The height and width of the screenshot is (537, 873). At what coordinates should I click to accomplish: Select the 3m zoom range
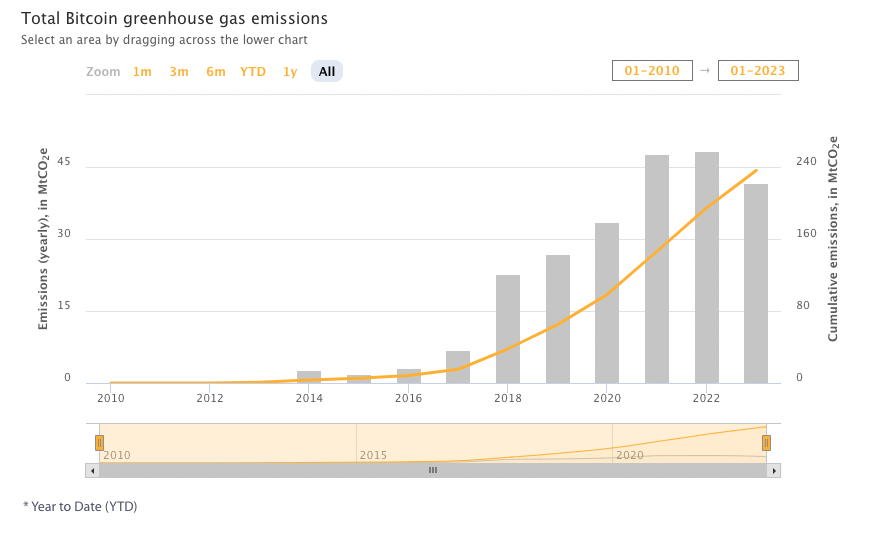pyautogui.click(x=179, y=72)
